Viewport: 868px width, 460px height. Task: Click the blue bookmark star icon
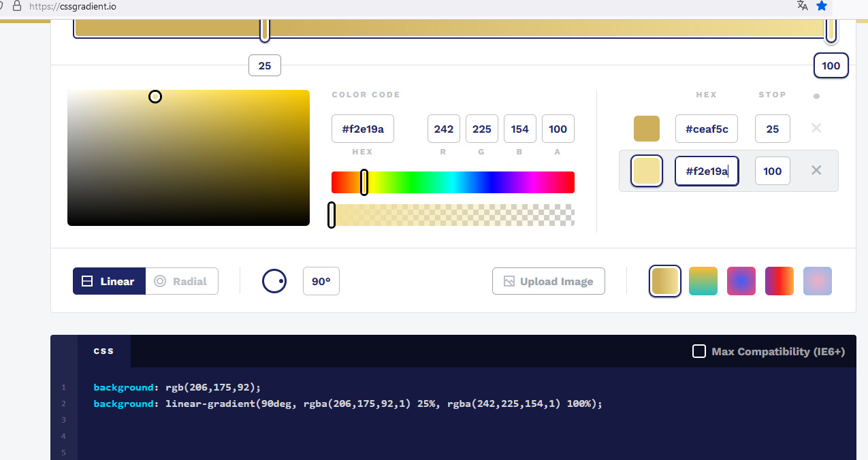(x=822, y=6)
